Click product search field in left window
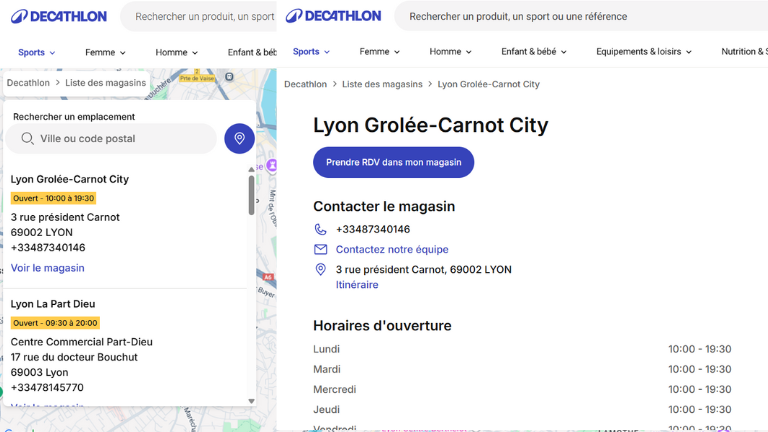The height and width of the screenshot is (432, 768). coord(198,17)
